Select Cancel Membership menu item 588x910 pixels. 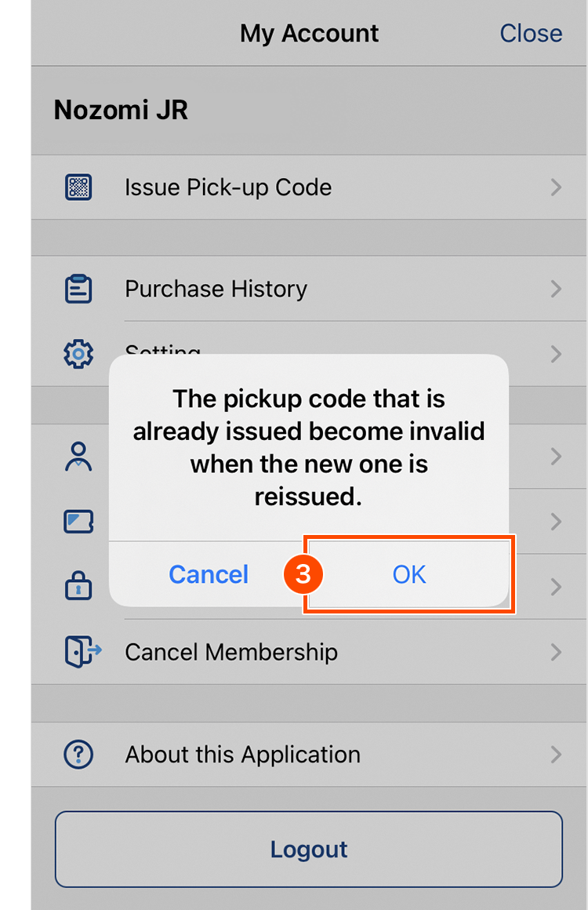(x=231, y=652)
